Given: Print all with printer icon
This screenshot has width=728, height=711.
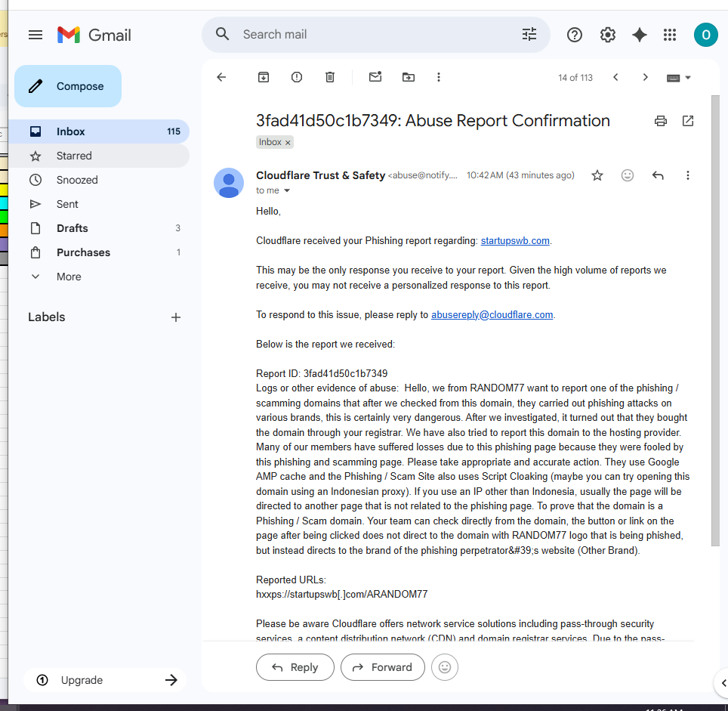Looking at the screenshot, I should (x=661, y=121).
